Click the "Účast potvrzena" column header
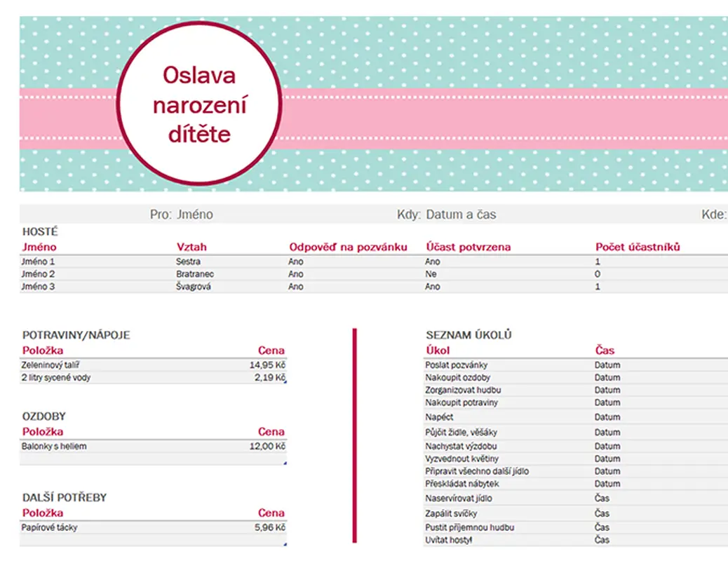This screenshot has height=561, width=728. point(468,247)
